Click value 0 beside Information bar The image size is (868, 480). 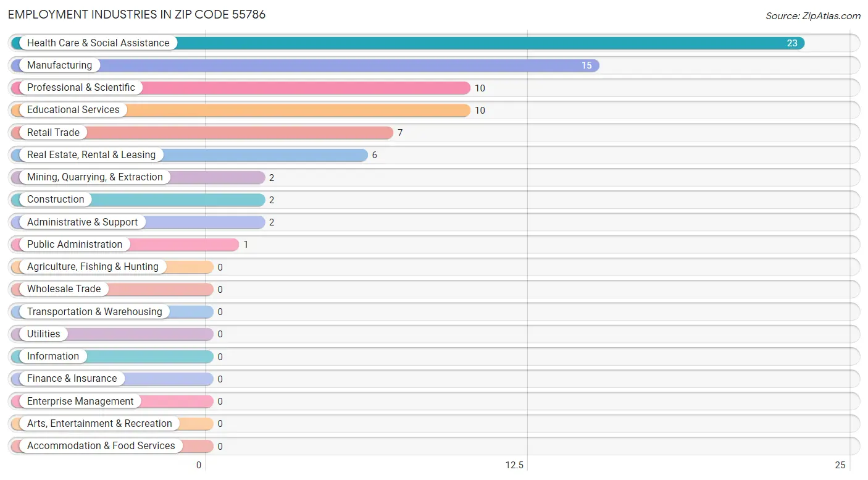click(x=220, y=356)
